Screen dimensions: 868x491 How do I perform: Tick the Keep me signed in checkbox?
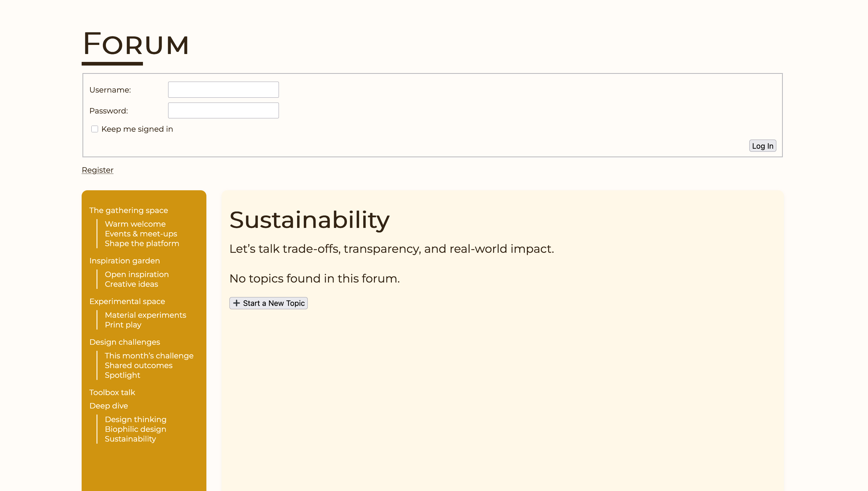[x=94, y=129]
